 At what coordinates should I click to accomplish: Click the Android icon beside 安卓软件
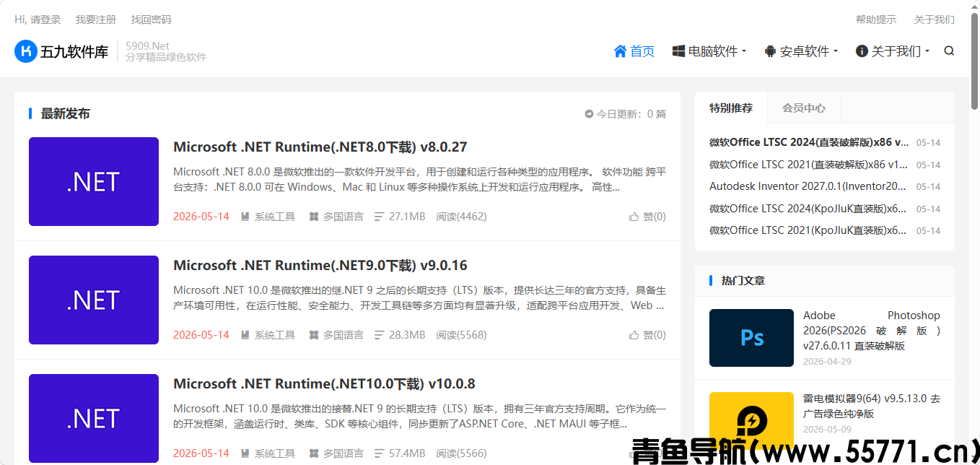(x=770, y=51)
